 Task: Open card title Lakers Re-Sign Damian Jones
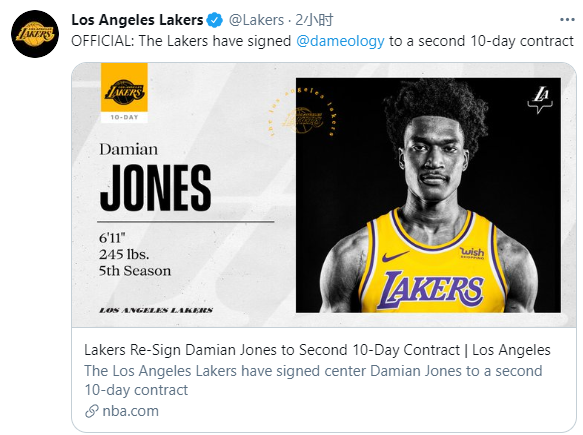click(317, 350)
